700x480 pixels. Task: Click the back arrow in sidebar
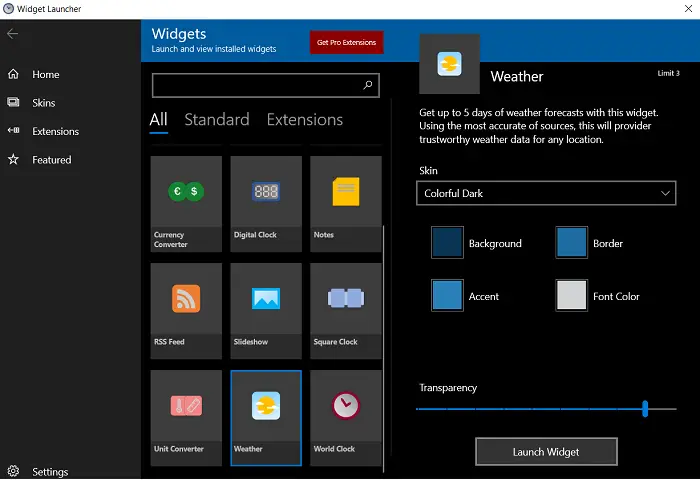point(12,33)
